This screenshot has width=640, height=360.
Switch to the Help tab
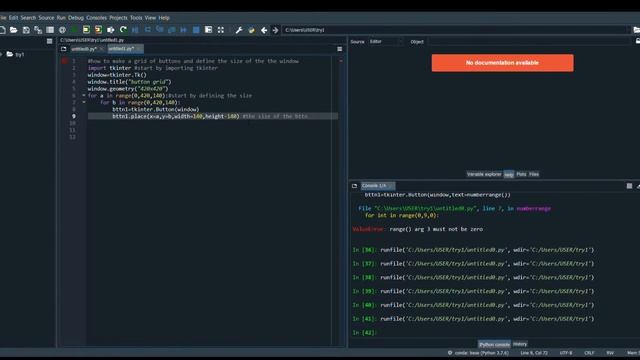click(509, 175)
